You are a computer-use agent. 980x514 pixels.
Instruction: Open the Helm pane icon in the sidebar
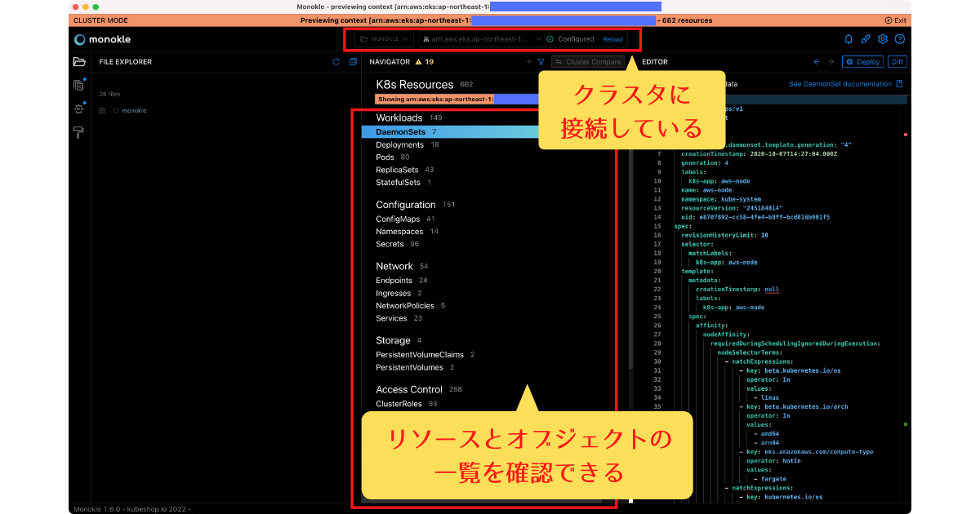click(x=79, y=108)
